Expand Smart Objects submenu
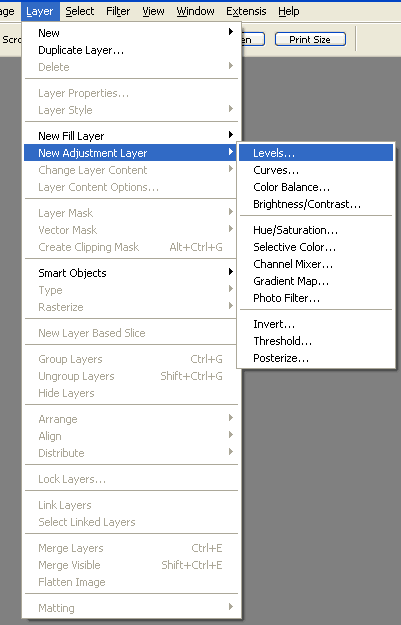 point(230,272)
